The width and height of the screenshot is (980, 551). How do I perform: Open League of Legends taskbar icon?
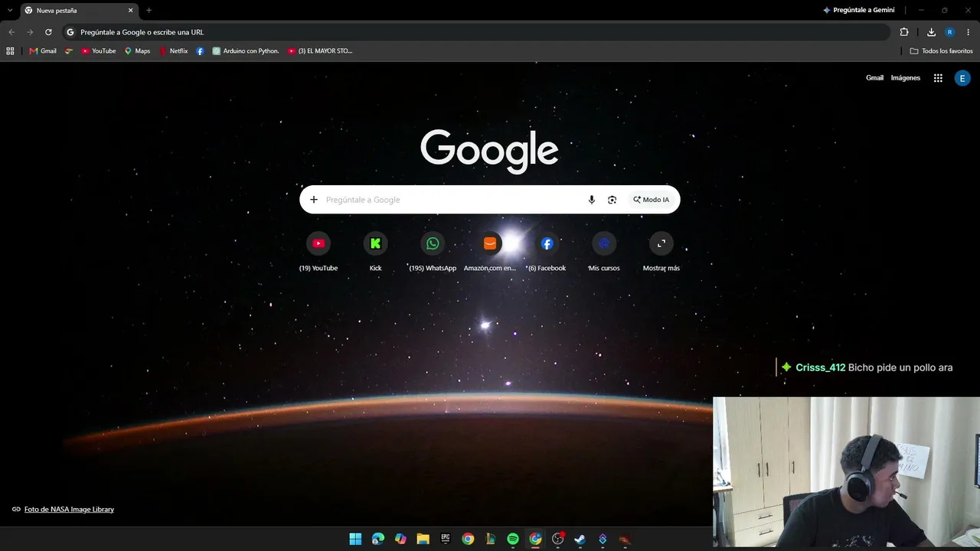pyautogui.click(x=491, y=539)
